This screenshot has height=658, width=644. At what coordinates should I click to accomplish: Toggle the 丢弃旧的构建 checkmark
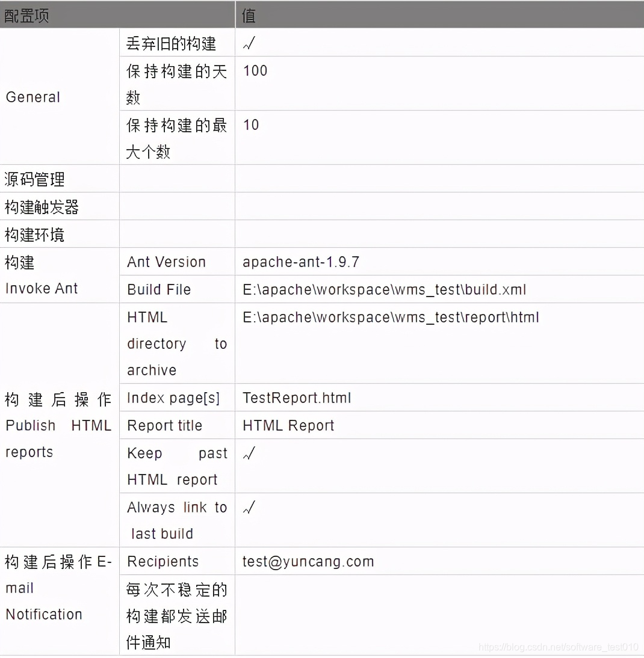[247, 43]
